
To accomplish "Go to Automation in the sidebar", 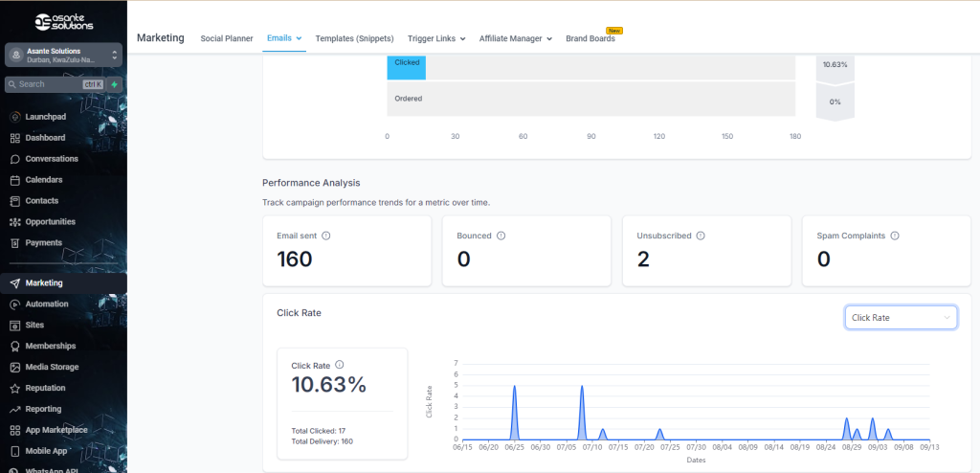I will coord(47,304).
